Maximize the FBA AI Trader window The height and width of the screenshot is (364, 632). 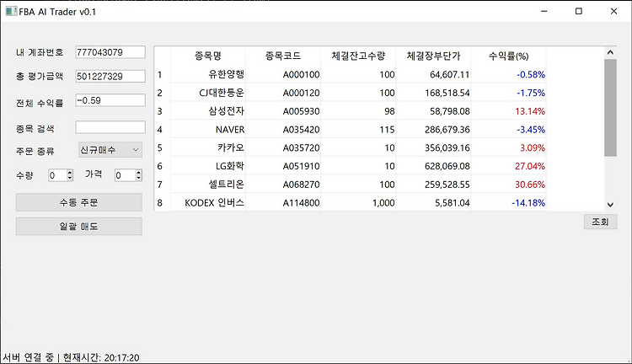(x=579, y=11)
